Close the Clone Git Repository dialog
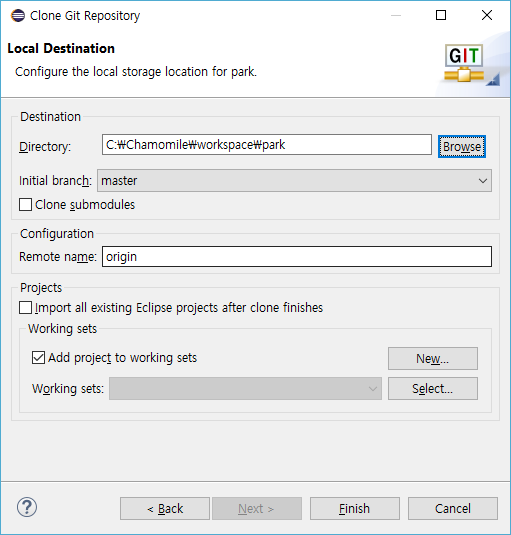The image size is (511, 535). pyautogui.click(x=487, y=15)
